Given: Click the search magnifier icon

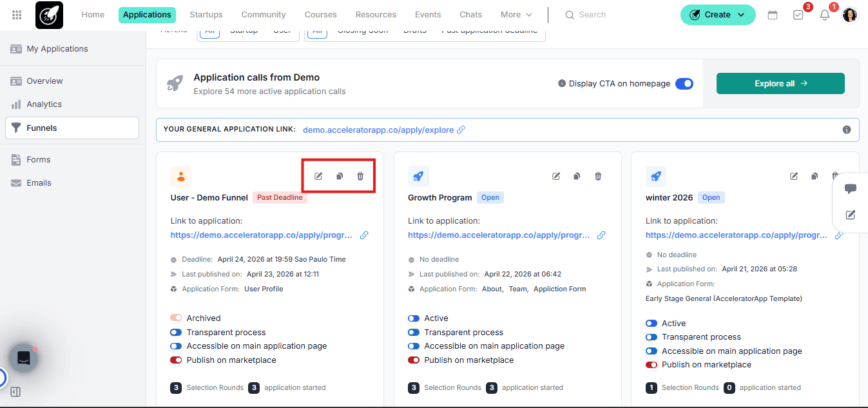Looking at the screenshot, I should click(x=570, y=15).
